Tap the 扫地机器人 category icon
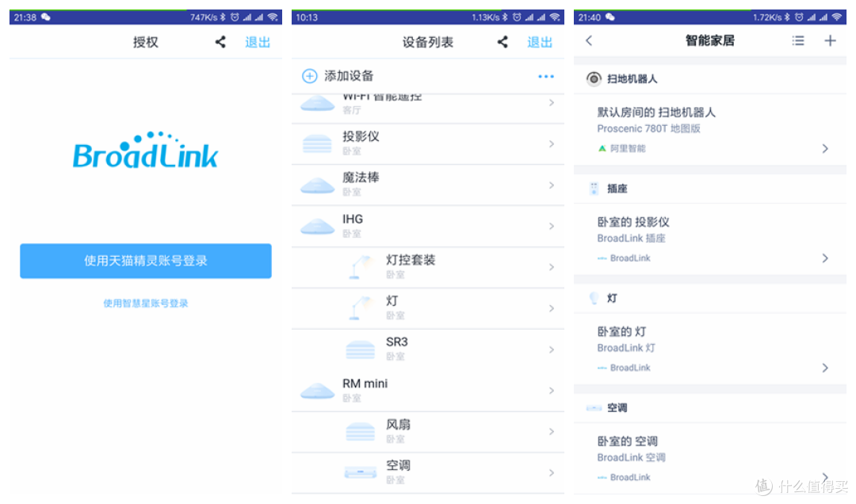 point(594,79)
